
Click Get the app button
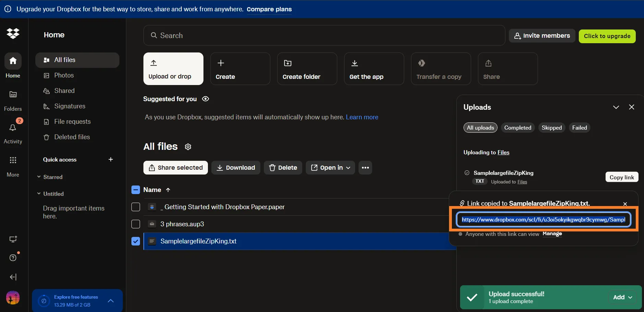[374, 69]
